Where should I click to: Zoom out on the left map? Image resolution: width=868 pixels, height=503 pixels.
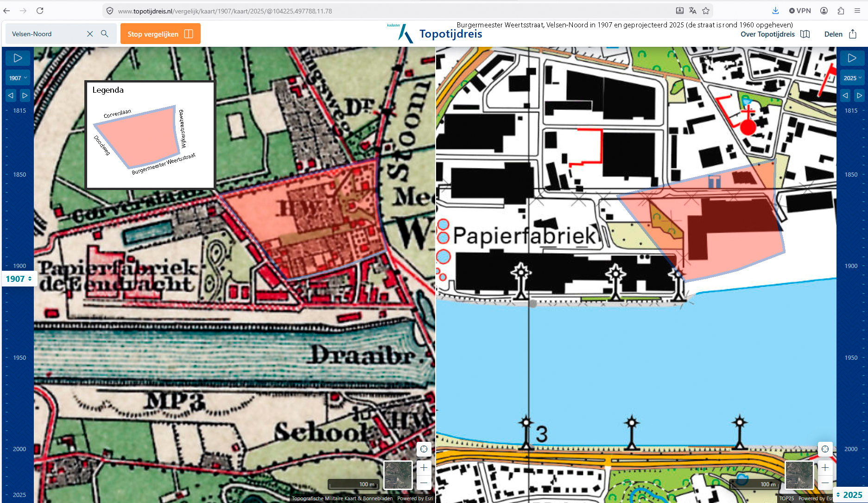coord(424,483)
